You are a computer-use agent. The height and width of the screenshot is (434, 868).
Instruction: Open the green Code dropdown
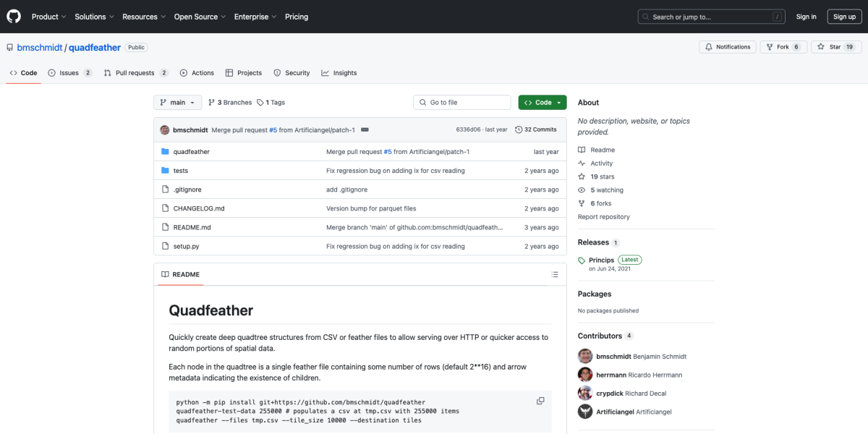pos(542,103)
